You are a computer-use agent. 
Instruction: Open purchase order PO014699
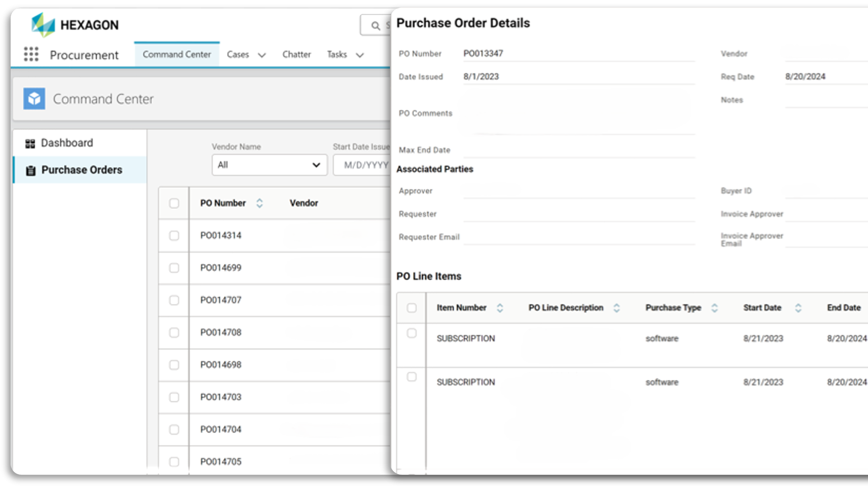point(221,268)
